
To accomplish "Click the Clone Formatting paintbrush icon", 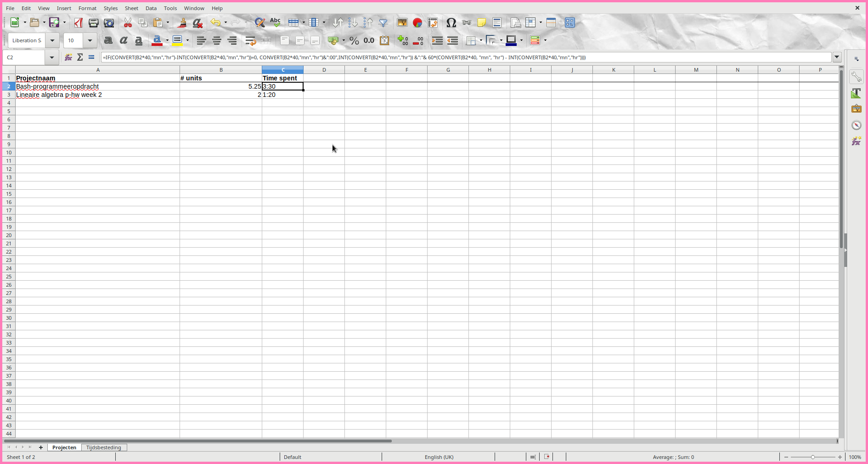I will [182, 23].
